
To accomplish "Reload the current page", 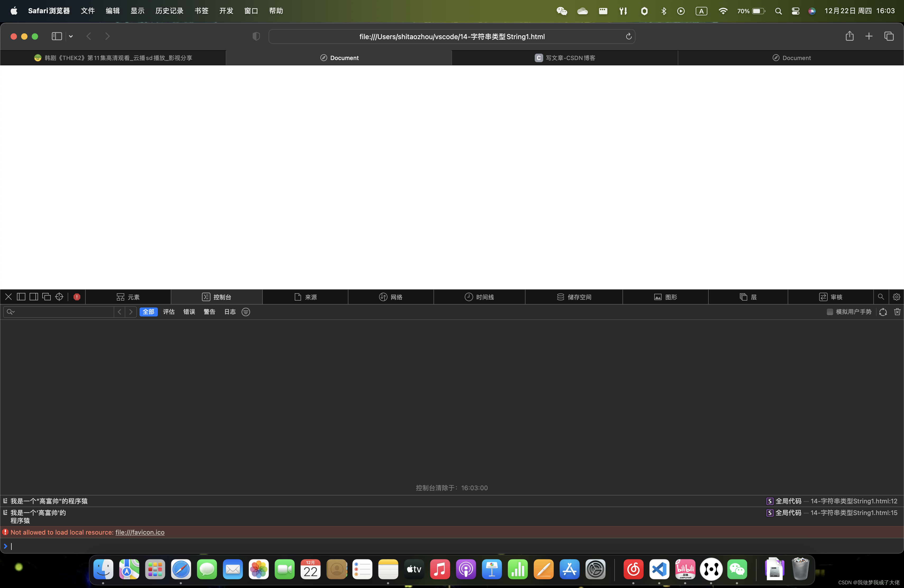I will coord(629,36).
